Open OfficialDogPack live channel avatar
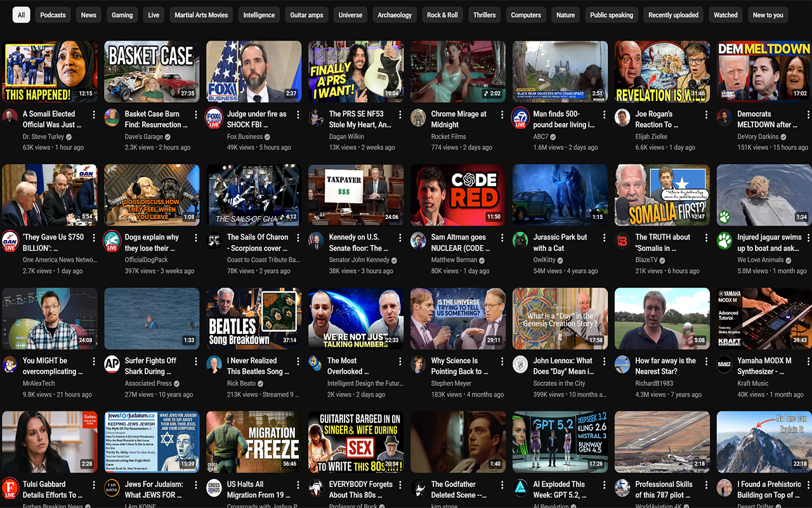 [112, 241]
